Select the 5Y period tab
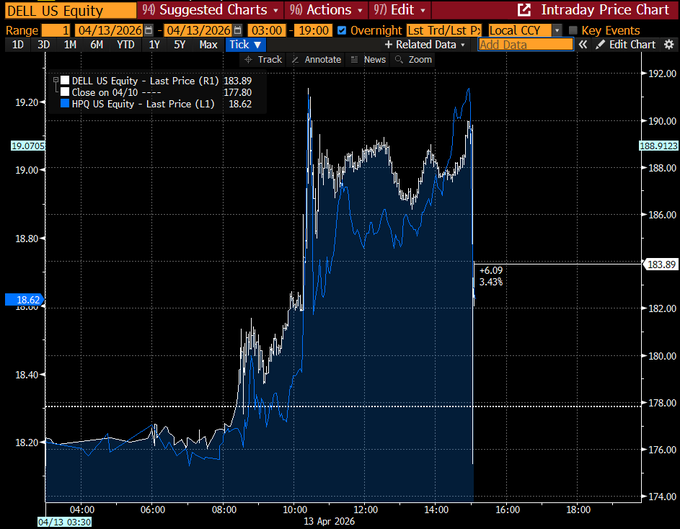This screenshot has width=680, height=529. click(180, 45)
